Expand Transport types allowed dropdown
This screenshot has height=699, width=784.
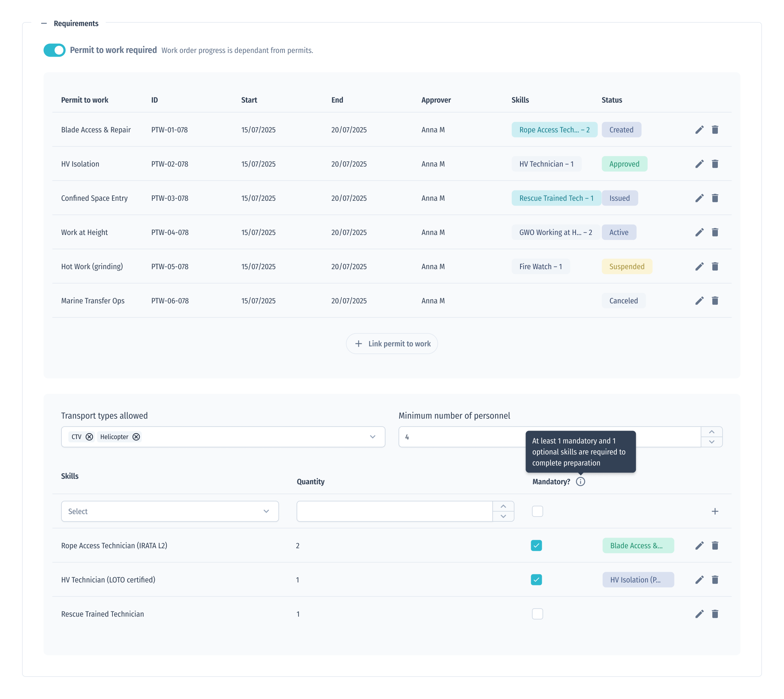tap(372, 437)
